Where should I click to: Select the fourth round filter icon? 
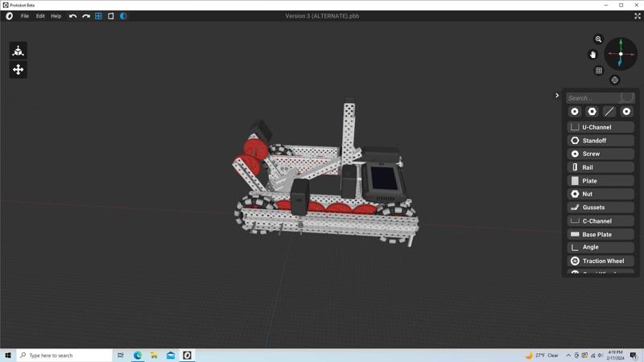(626, 111)
